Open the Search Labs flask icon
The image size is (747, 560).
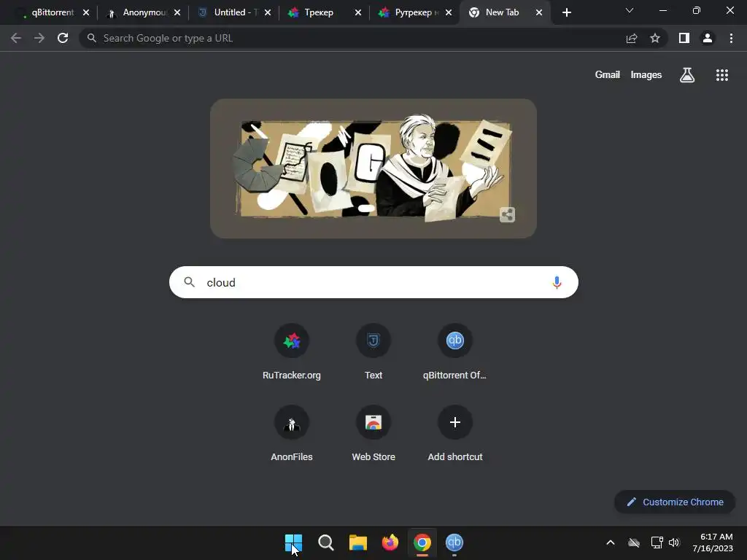point(687,75)
